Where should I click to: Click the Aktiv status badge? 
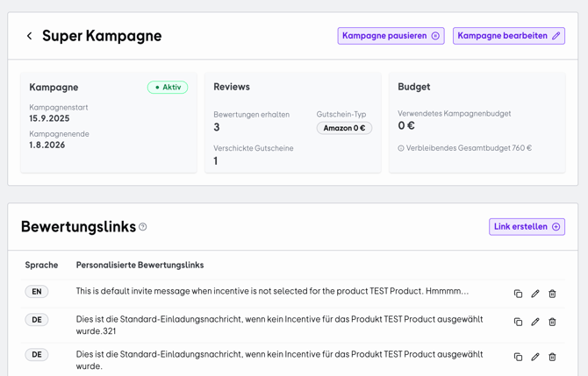click(x=168, y=88)
